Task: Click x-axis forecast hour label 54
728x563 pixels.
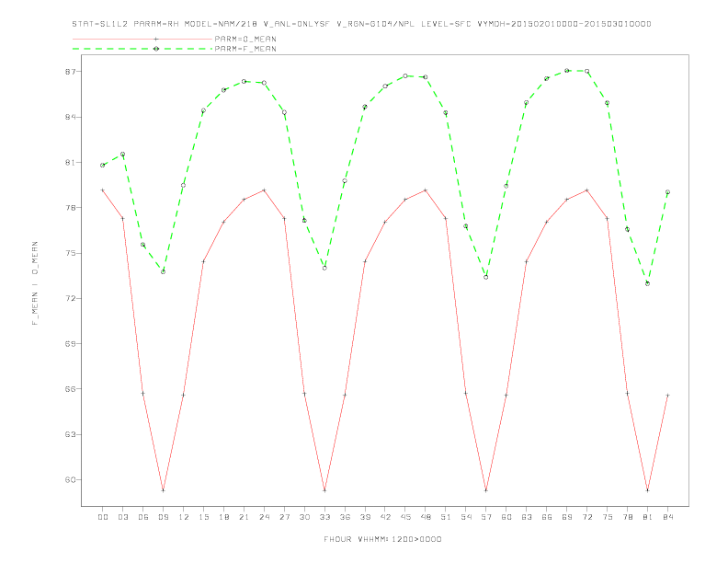Action: tap(466, 517)
